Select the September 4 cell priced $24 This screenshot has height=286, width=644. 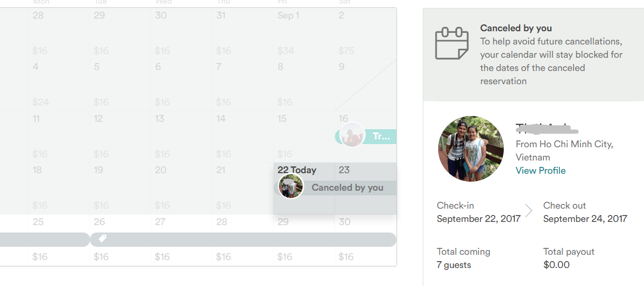click(59, 85)
